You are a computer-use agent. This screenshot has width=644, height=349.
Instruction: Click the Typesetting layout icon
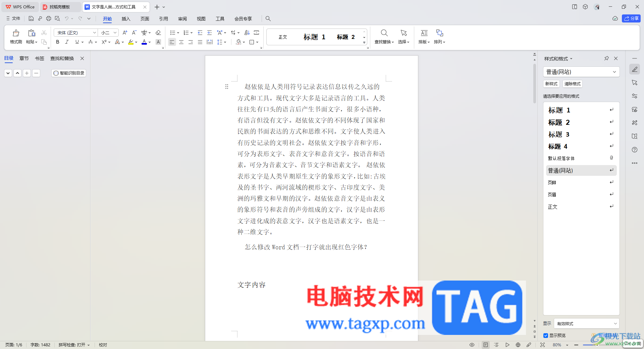424,33
